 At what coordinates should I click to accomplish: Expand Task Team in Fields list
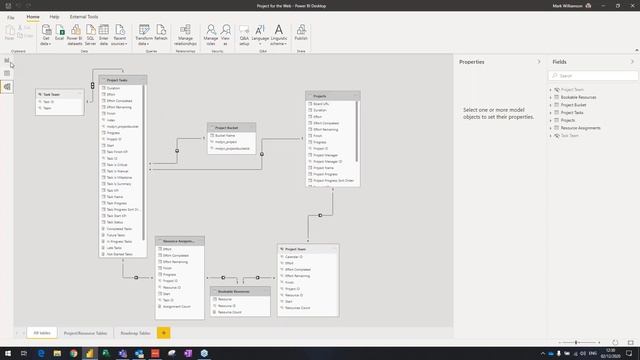pos(551,136)
